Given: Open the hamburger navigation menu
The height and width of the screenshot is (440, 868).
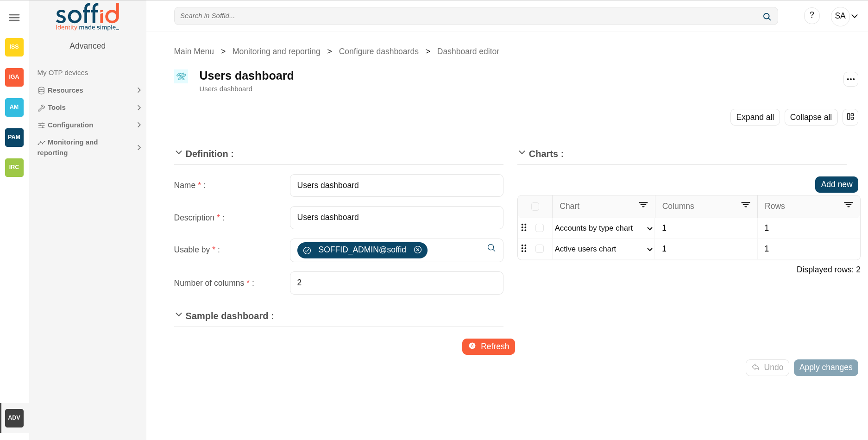Looking at the screenshot, I should point(14,18).
